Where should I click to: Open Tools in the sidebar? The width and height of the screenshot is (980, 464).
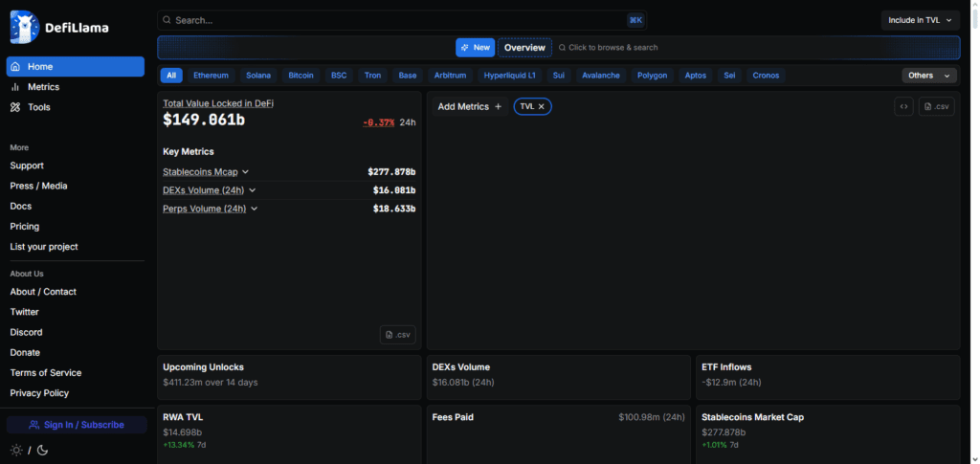click(38, 107)
